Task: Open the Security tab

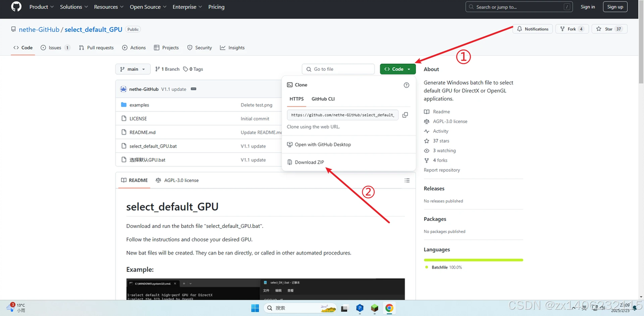Action: 199,48
